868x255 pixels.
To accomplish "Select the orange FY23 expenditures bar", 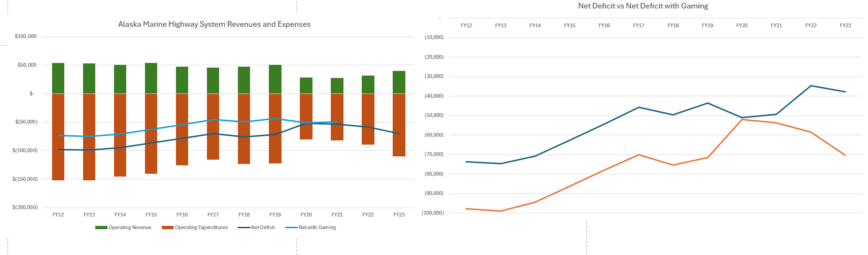I will (x=399, y=124).
